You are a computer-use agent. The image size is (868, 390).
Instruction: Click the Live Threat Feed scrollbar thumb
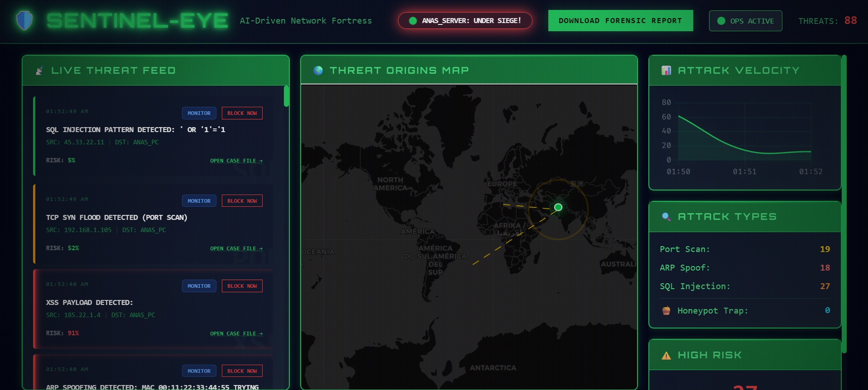[x=286, y=96]
